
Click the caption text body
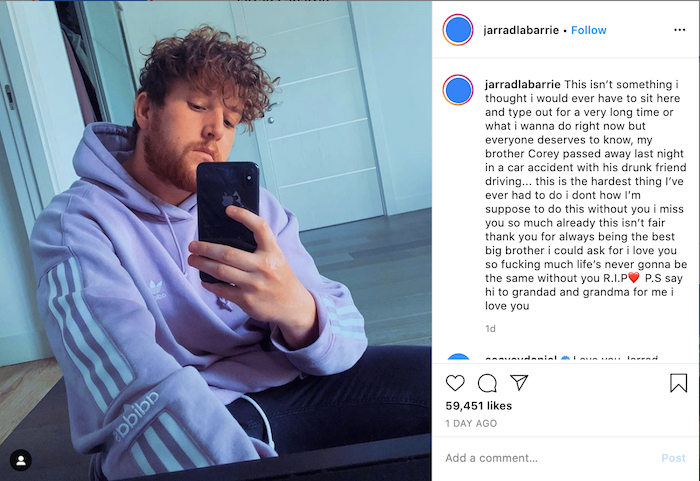click(x=586, y=195)
